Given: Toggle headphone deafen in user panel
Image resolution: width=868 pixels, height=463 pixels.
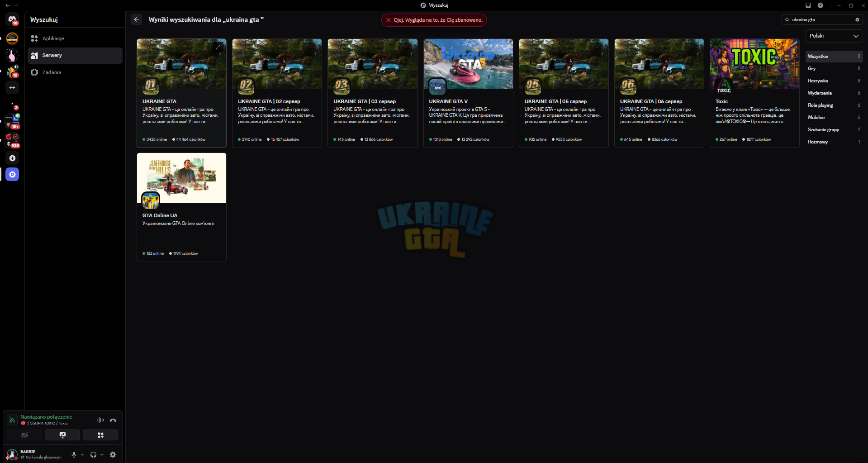Looking at the screenshot, I should 93,454.
